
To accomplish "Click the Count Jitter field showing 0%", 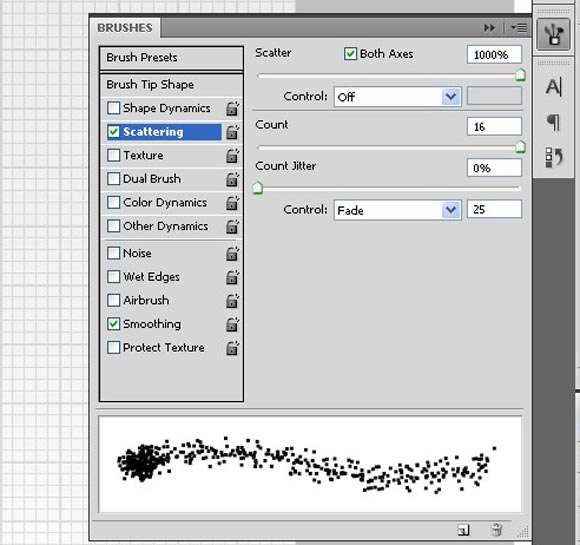I will [x=494, y=168].
